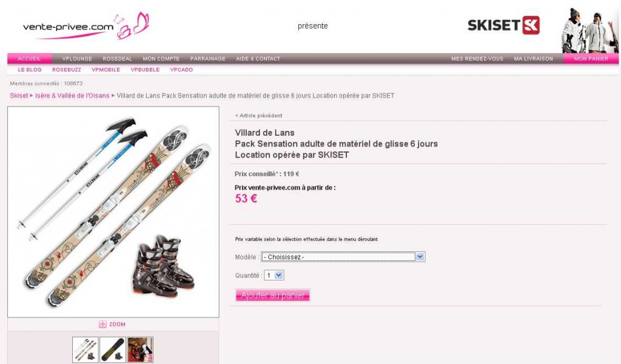This screenshot has width=621, height=364.
Task: Click Isère & Vallée de l'Oisans breadcrumb
Action: (x=72, y=96)
